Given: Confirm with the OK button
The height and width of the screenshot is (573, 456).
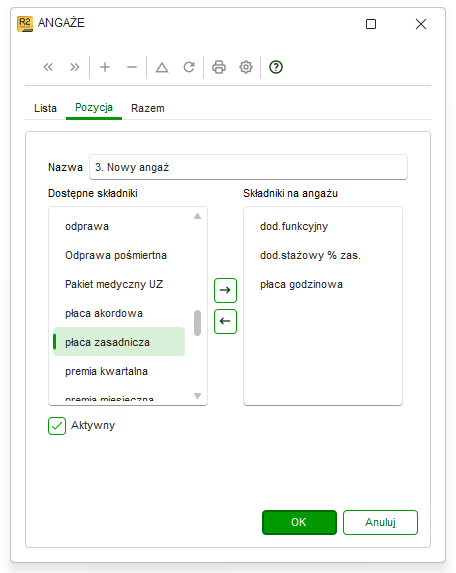Looking at the screenshot, I should coord(299,522).
